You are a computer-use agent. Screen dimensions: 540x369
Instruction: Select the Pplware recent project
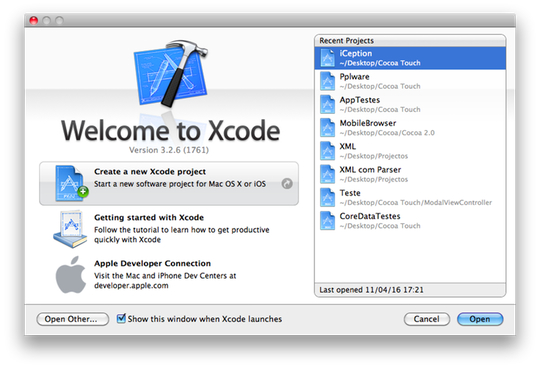pos(410,81)
